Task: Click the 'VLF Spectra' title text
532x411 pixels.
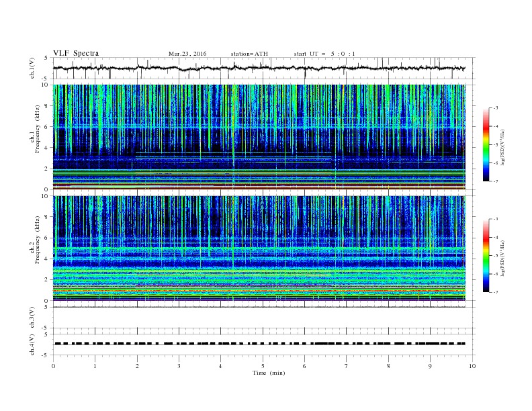Action: click(76, 53)
